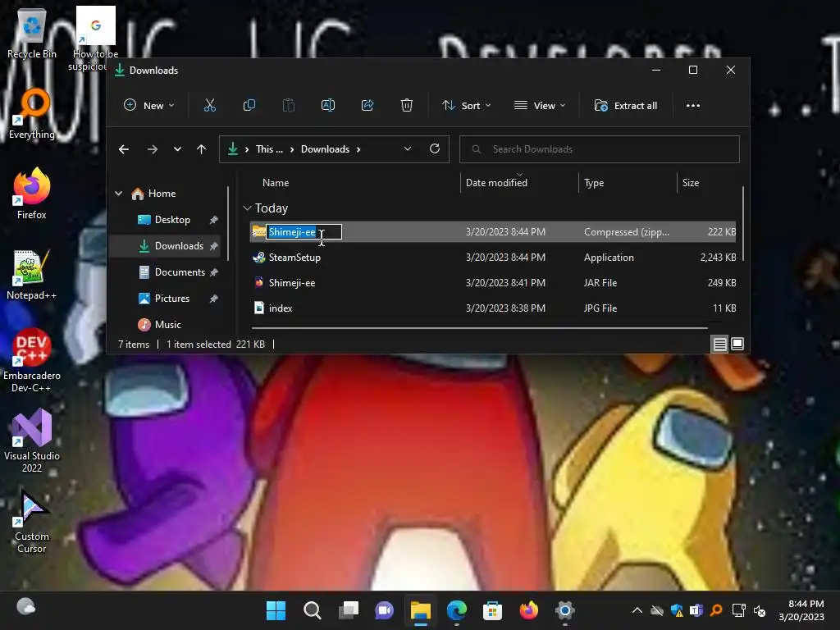
Task: Collapse Home tree in sidebar
Action: [119, 194]
